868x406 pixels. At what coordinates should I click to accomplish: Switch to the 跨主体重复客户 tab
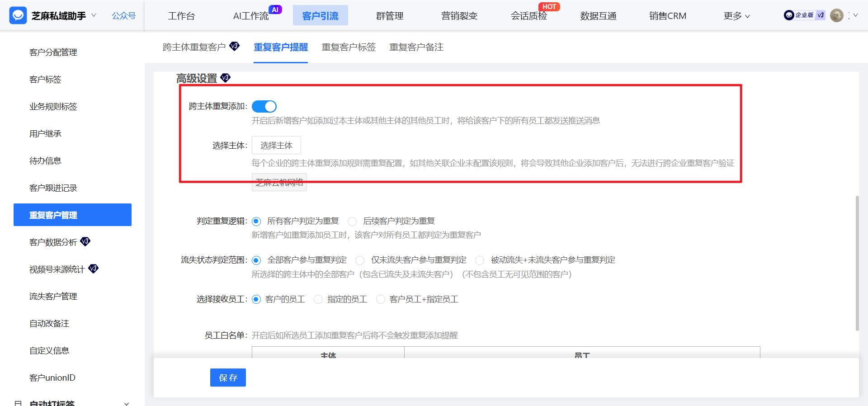194,47
